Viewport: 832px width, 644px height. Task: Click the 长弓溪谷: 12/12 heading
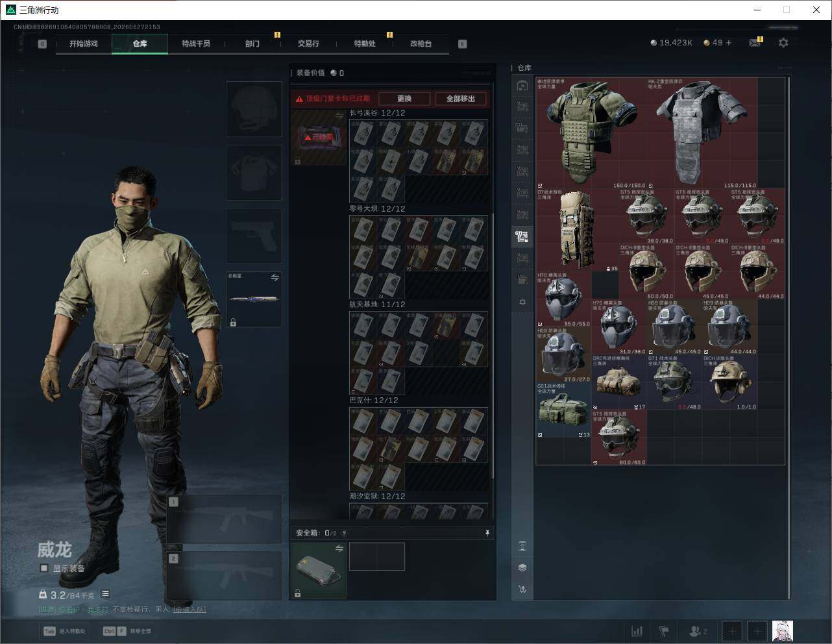pos(377,113)
